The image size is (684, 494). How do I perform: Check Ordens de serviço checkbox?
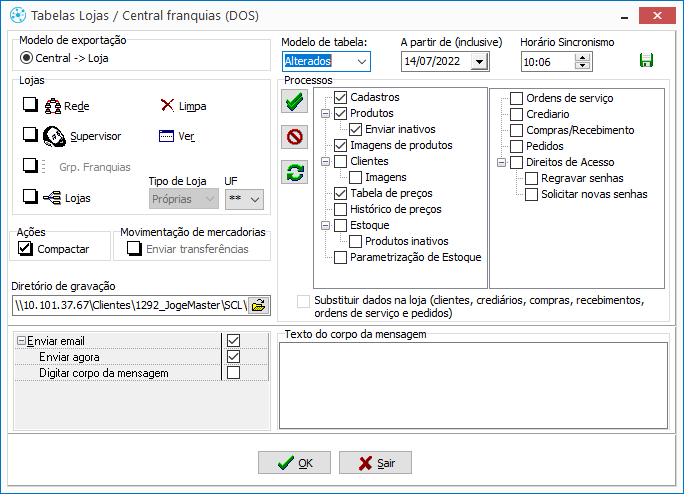[516, 98]
